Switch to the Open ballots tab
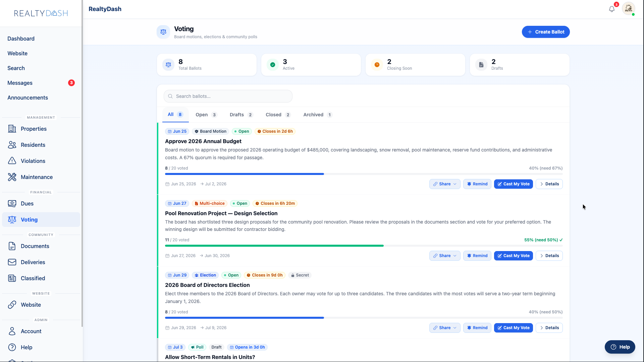 click(x=206, y=115)
